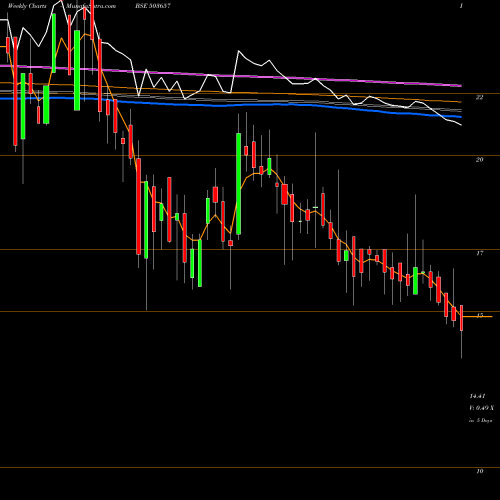Click the "Weekly Charts" title text
The height and width of the screenshot is (500, 500).
click(x=27, y=6)
